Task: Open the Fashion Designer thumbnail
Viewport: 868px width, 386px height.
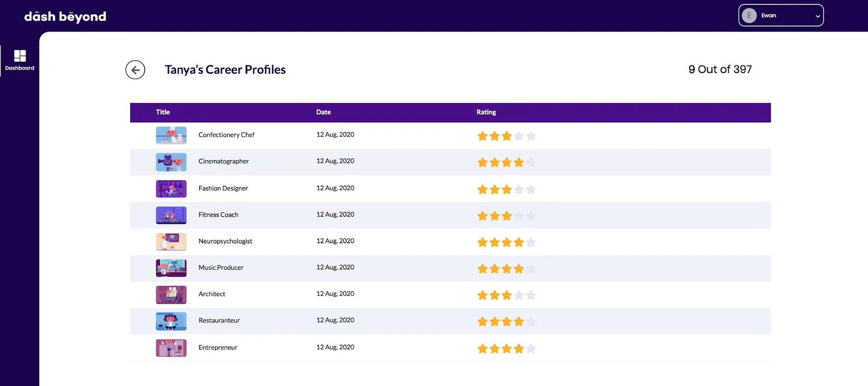Action: [x=171, y=189]
